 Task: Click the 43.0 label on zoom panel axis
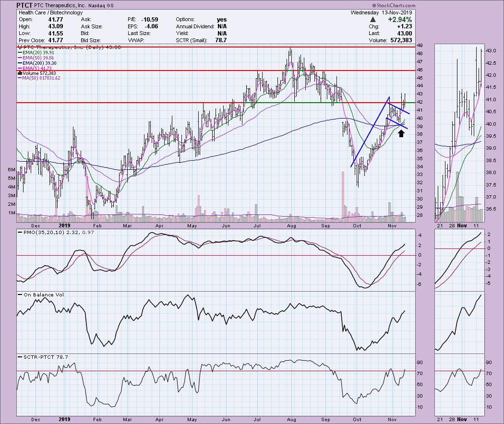click(x=491, y=51)
